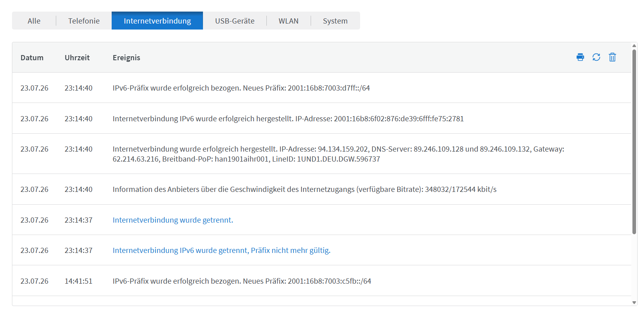Image resolution: width=644 pixels, height=312 pixels.
Task: Show the USB-Geräte events tab
Action: pyautogui.click(x=234, y=21)
